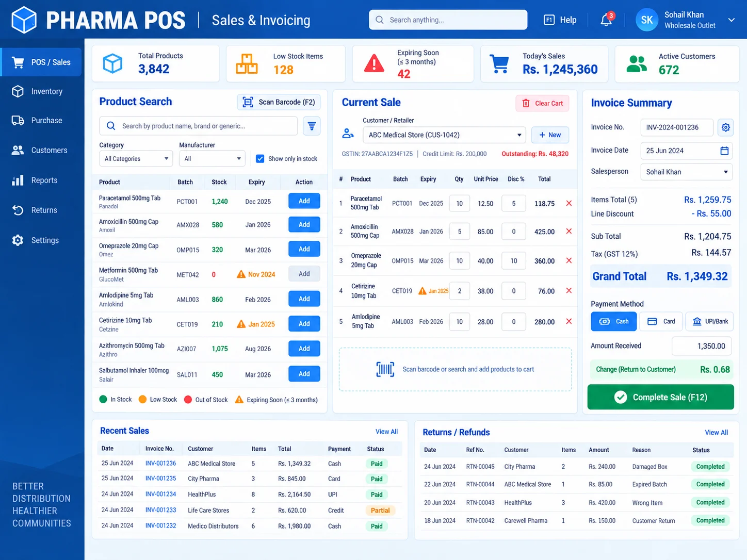Image resolution: width=747 pixels, height=560 pixels.
Task: Click View All in Returns / Refunds
Action: tap(717, 432)
